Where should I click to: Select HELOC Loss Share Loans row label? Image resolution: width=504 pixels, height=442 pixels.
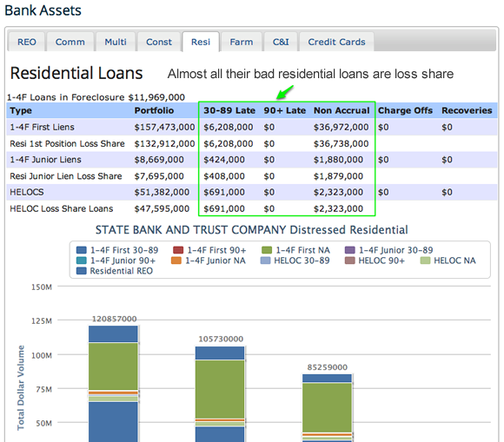pos(62,208)
